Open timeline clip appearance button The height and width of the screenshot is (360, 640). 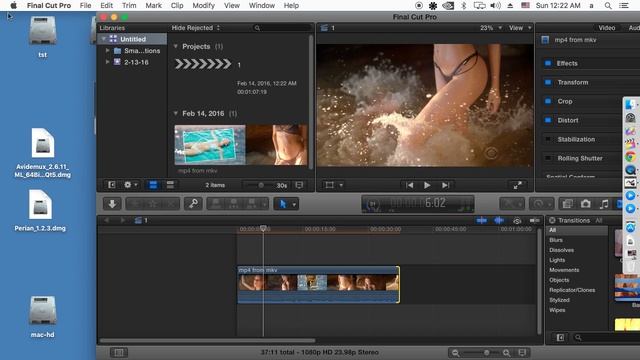[x=522, y=353]
